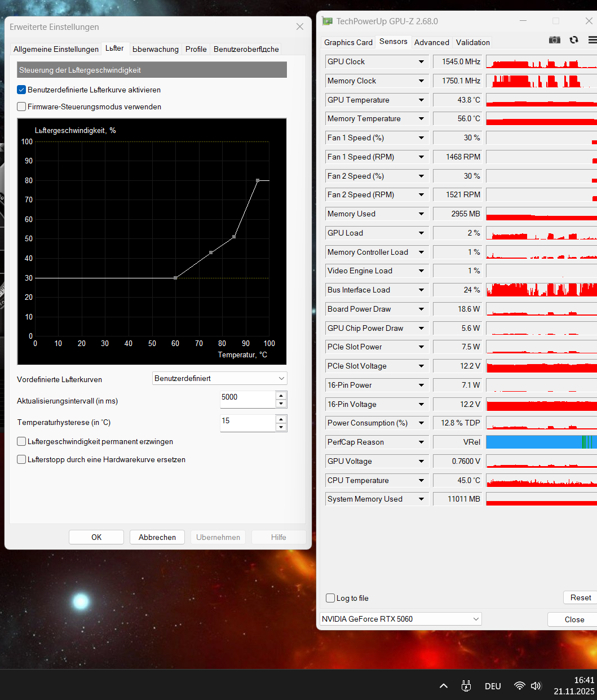Click the Power Consumption value 12.8 % TDP
This screenshot has height=700, width=597.
click(x=458, y=423)
